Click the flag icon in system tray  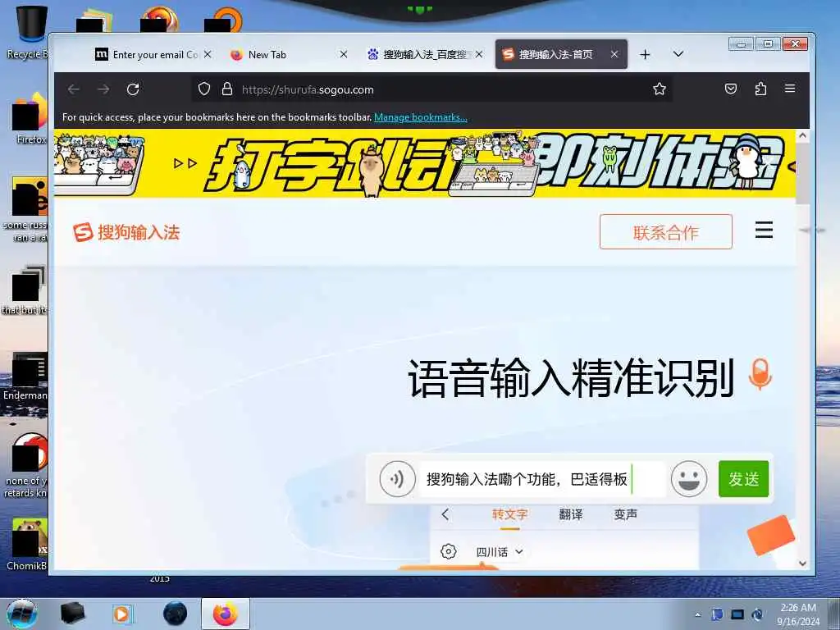(717, 614)
